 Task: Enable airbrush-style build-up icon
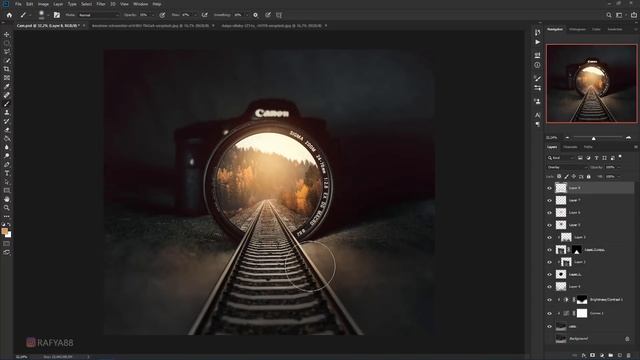[x=204, y=15]
